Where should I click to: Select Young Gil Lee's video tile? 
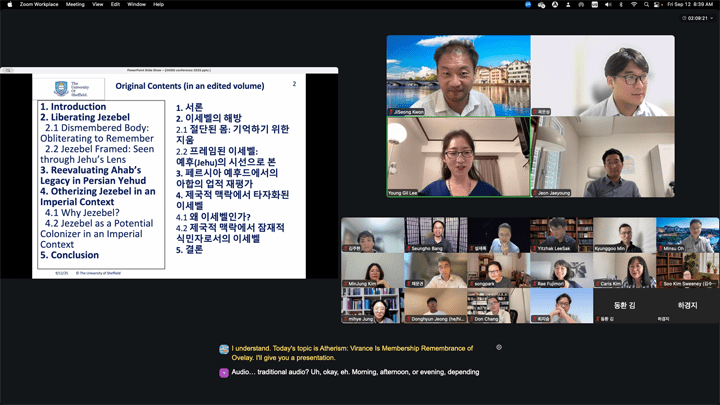(x=458, y=156)
